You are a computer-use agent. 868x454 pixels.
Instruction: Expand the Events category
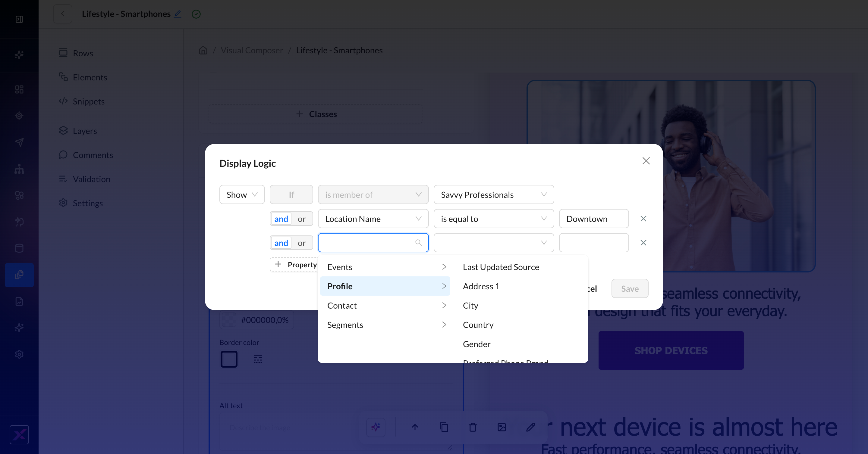tap(385, 267)
